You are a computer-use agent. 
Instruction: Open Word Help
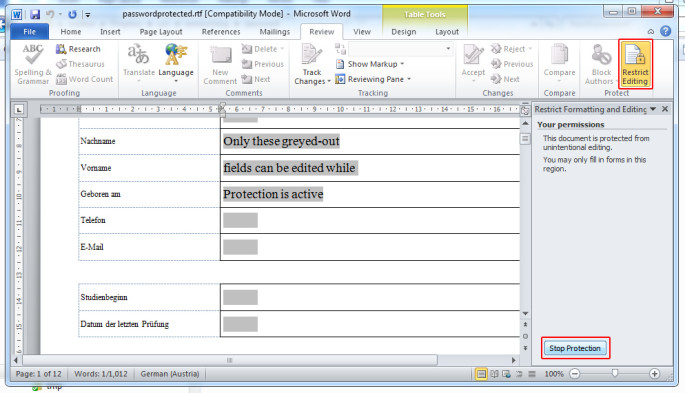[x=665, y=31]
